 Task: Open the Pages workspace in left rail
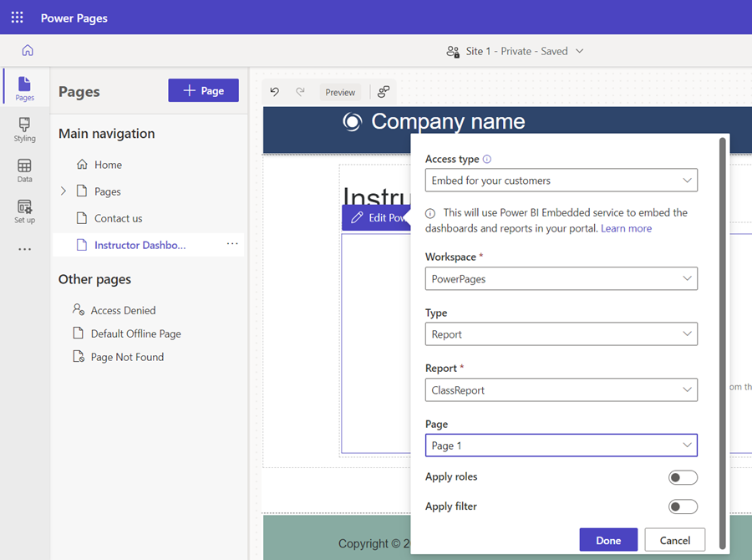tap(24, 89)
